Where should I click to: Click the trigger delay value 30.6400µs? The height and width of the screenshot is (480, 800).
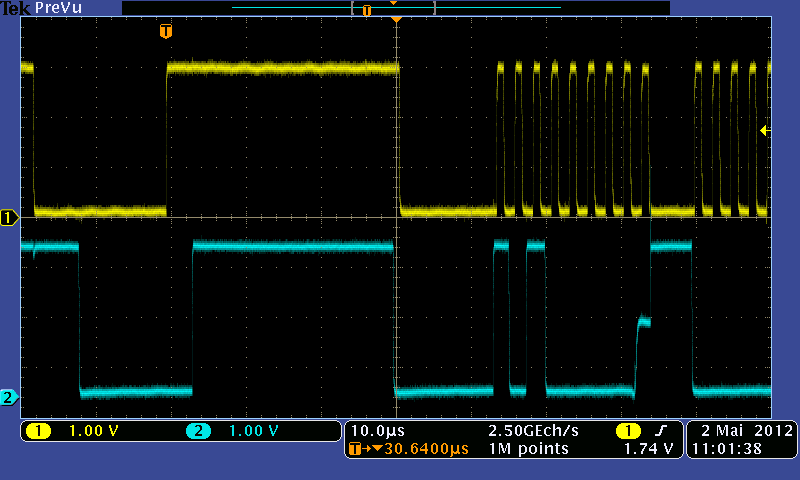[427, 449]
